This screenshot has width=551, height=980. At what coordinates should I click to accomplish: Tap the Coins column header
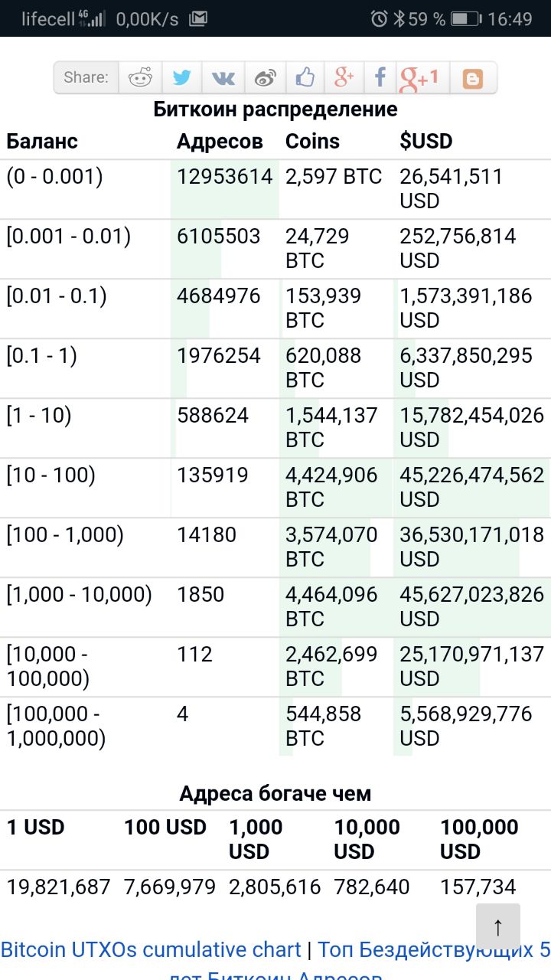(x=312, y=142)
